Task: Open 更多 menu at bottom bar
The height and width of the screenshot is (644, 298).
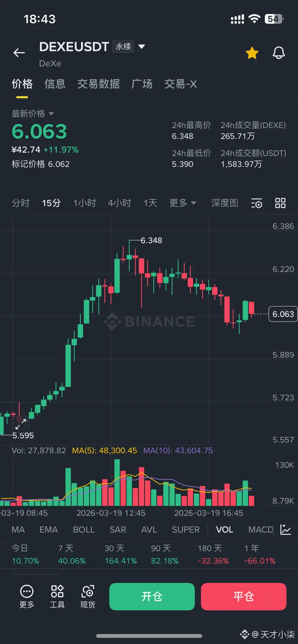Action: pos(27,597)
